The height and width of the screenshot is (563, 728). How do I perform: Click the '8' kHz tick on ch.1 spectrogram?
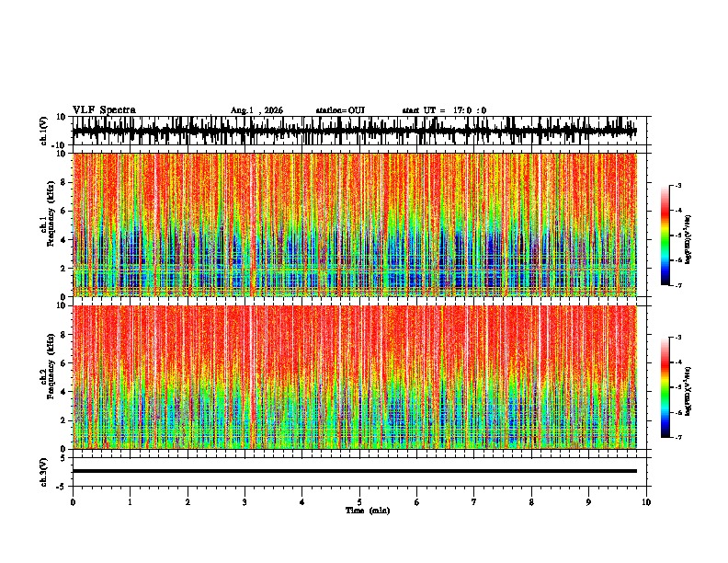click(64, 182)
